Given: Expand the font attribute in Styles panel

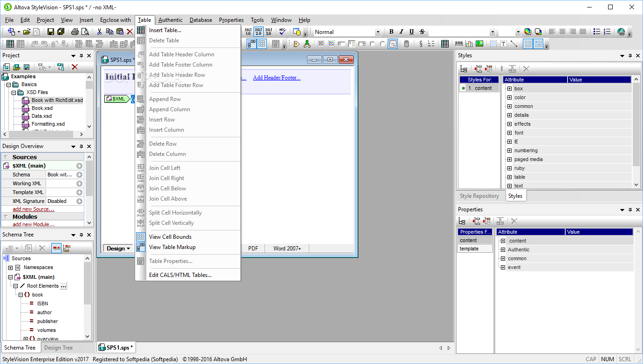Looking at the screenshot, I should click(x=509, y=133).
